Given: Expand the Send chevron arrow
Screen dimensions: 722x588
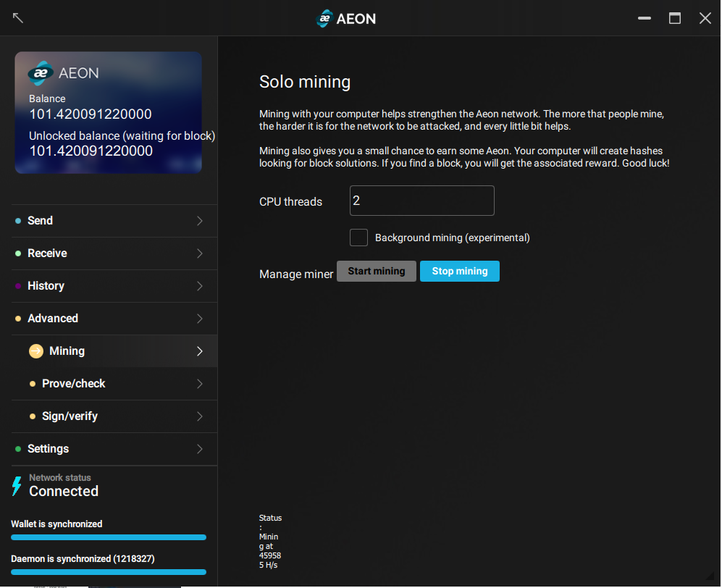Looking at the screenshot, I should (x=199, y=221).
